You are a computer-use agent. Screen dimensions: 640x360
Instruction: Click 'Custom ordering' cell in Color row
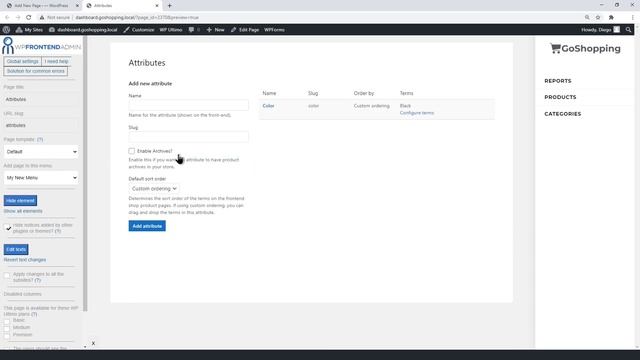click(x=371, y=106)
